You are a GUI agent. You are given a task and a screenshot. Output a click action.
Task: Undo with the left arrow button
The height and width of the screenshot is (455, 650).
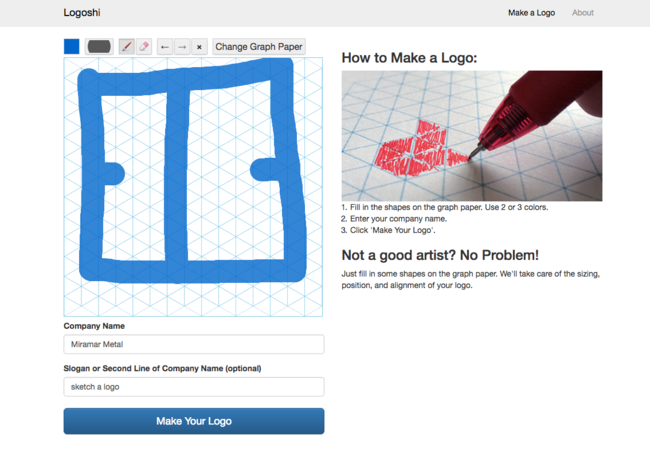pos(165,47)
